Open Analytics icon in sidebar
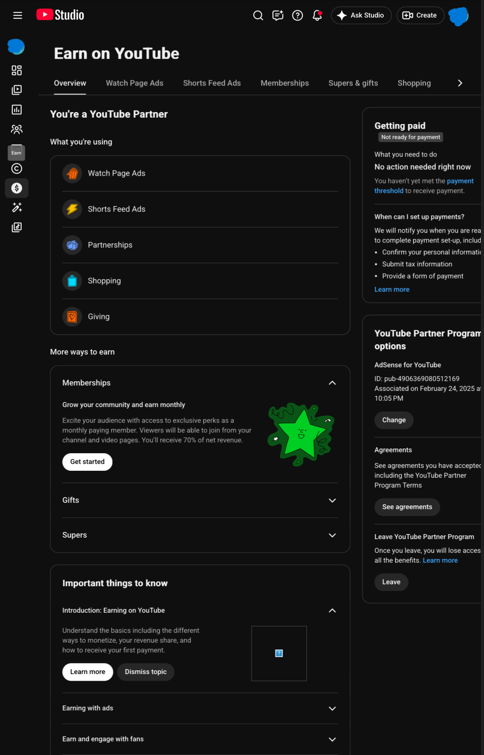484x755 pixels. tap(16, 110)
